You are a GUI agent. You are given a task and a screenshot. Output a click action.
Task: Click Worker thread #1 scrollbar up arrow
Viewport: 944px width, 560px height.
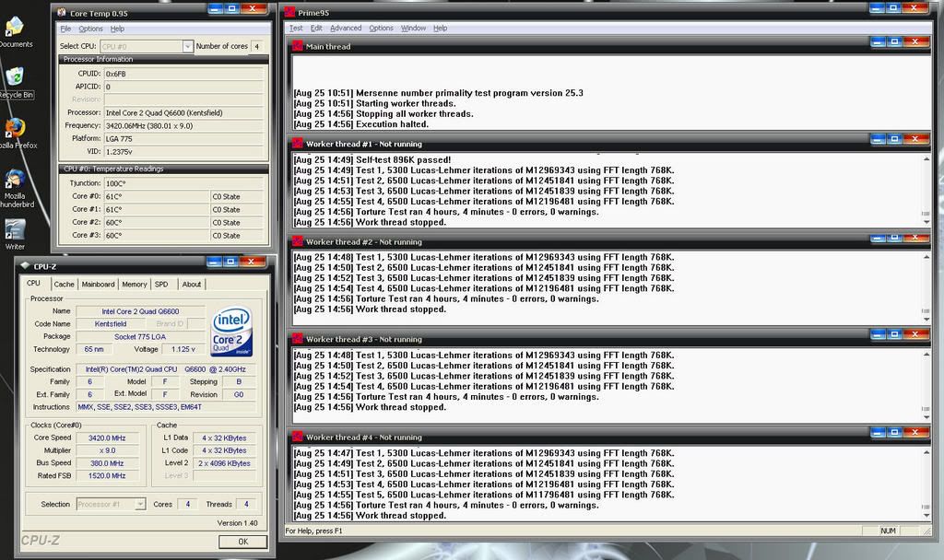[x=926, y=158]
